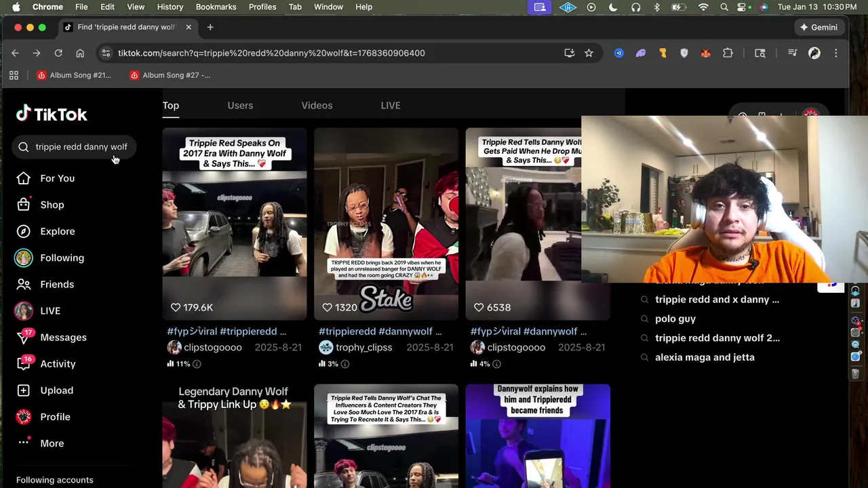868x488 pixels.
Task: Like the video with 6538 likes
Action: [x=479, y=307]
